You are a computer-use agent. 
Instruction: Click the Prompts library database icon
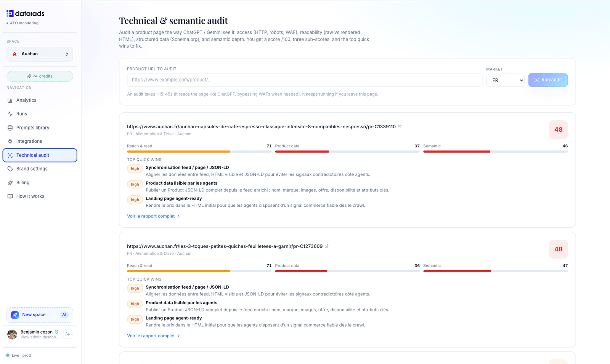click(x=10, y=128)
